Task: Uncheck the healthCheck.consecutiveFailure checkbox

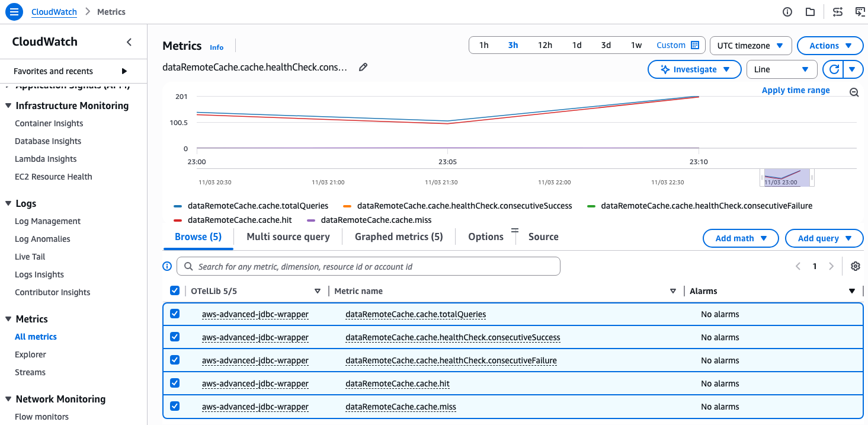Action: [175, 360]
